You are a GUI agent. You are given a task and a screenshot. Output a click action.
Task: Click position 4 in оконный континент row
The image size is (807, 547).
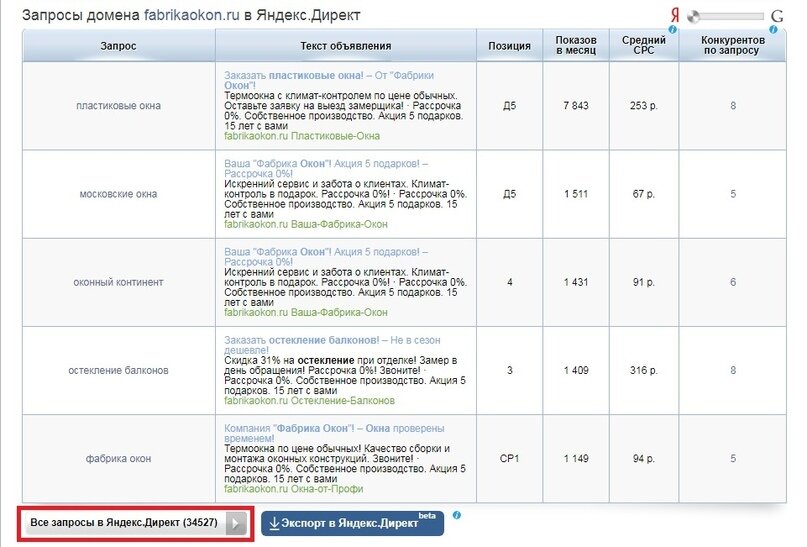coord(510,282)
